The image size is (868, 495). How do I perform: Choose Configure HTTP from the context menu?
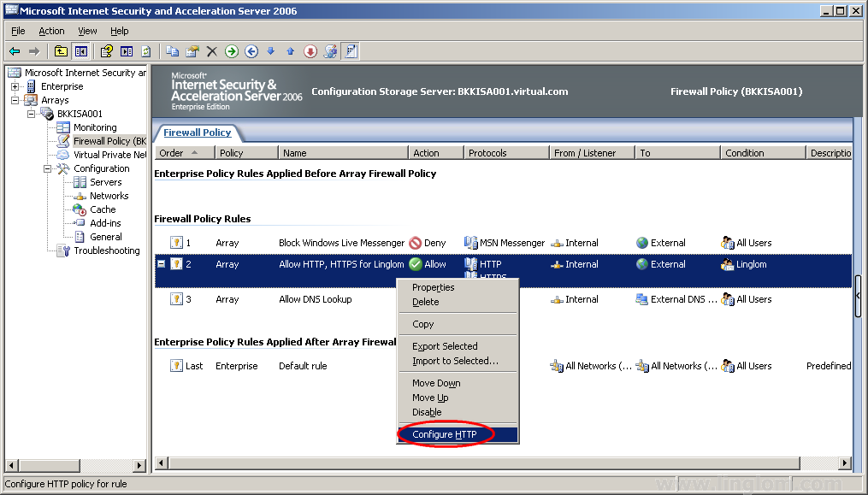point(458,434)
